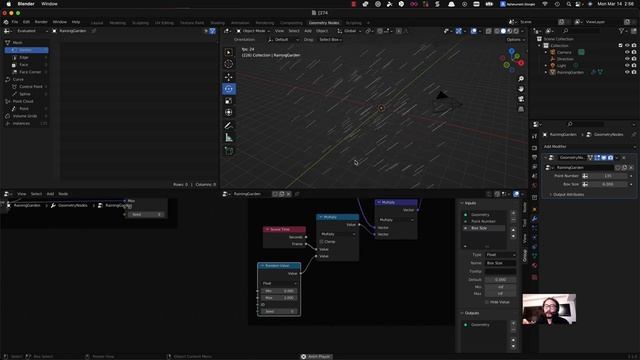The height and width of the screenshot is (360, 640).
Task: Open the Type Float dropdown in node sidebar
Action: pos(500,255)
